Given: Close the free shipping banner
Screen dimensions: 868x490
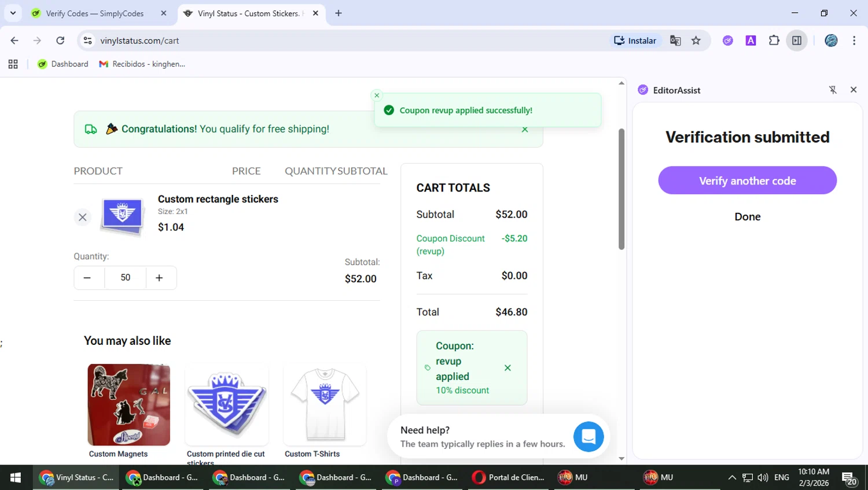Looking at the screenshot, I should pos(525,130).
